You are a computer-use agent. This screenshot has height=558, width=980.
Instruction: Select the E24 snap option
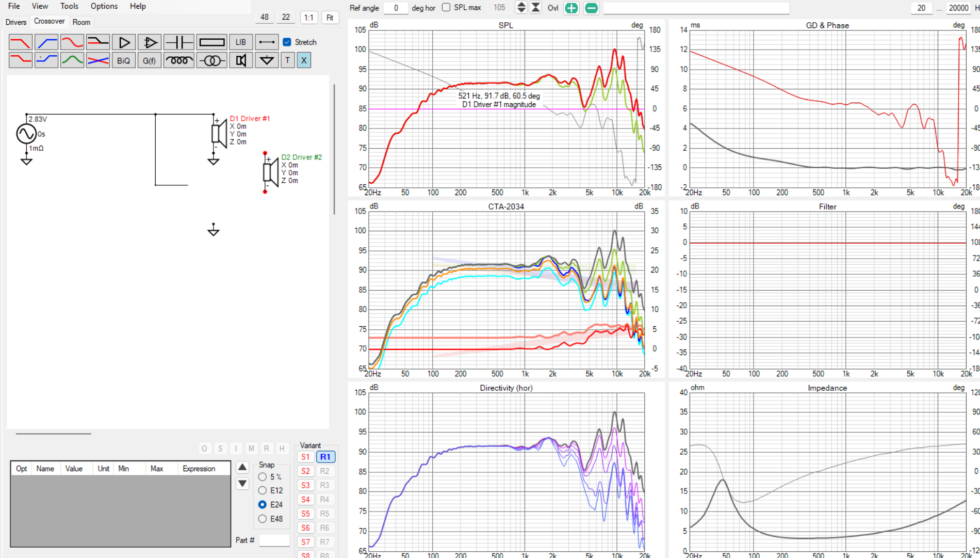(263, 504)
